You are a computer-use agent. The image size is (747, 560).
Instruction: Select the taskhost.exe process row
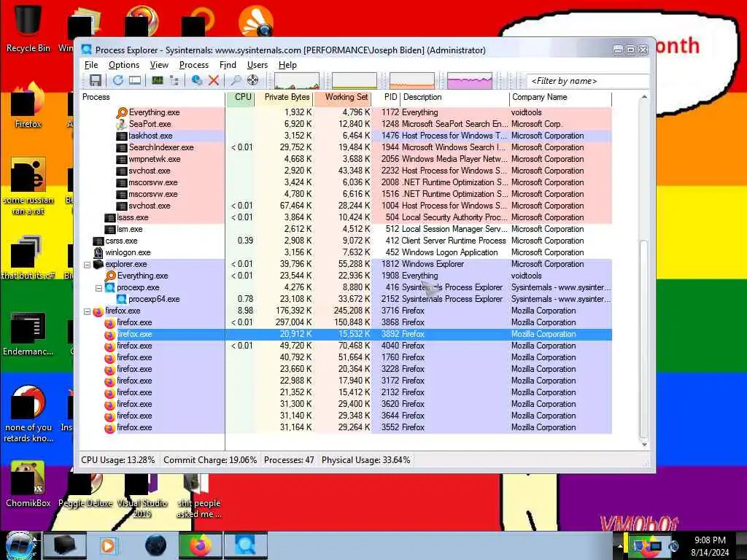coord(346,136)
